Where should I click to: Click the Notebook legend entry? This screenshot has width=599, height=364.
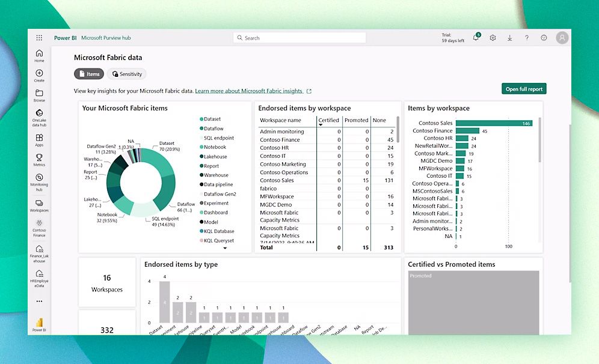213,147
